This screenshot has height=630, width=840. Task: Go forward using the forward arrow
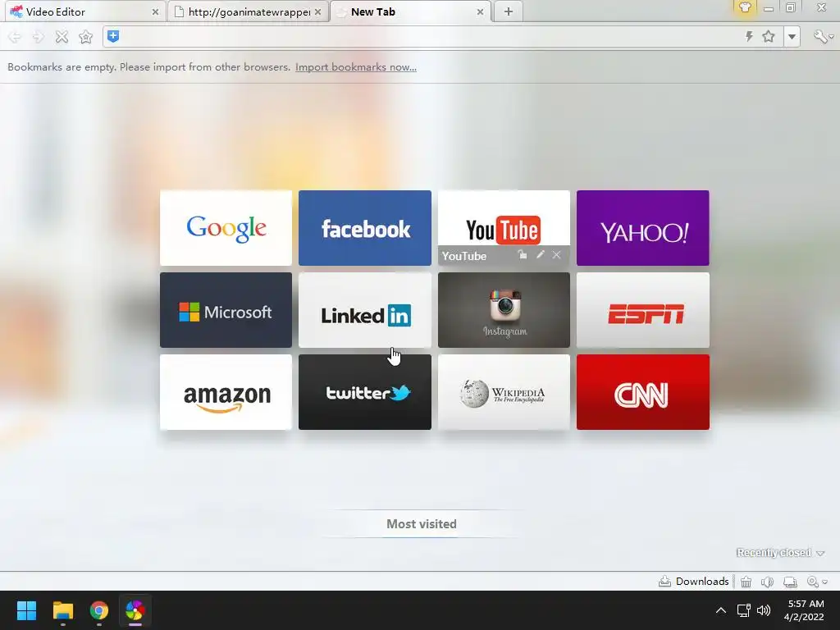click(38, 37)
